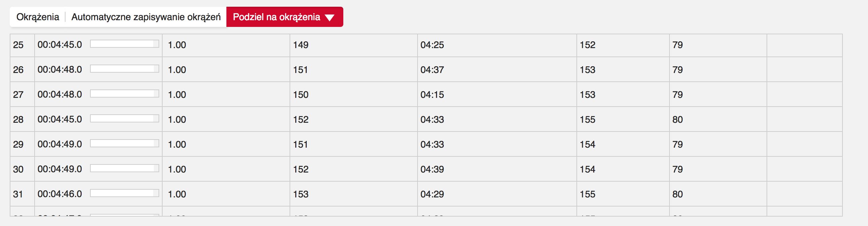Click lap 30 pace value 04:39

[432, 169]
